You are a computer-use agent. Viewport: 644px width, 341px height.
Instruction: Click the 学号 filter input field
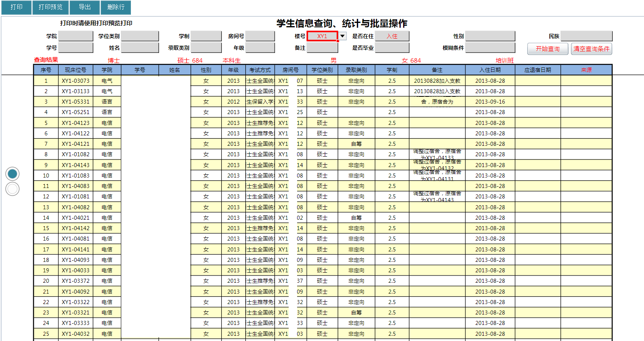(75, 48)
